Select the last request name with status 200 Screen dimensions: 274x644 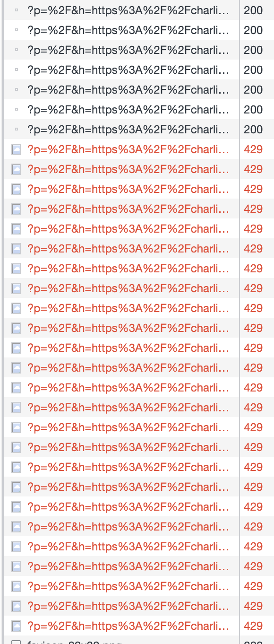click(128, 129)
